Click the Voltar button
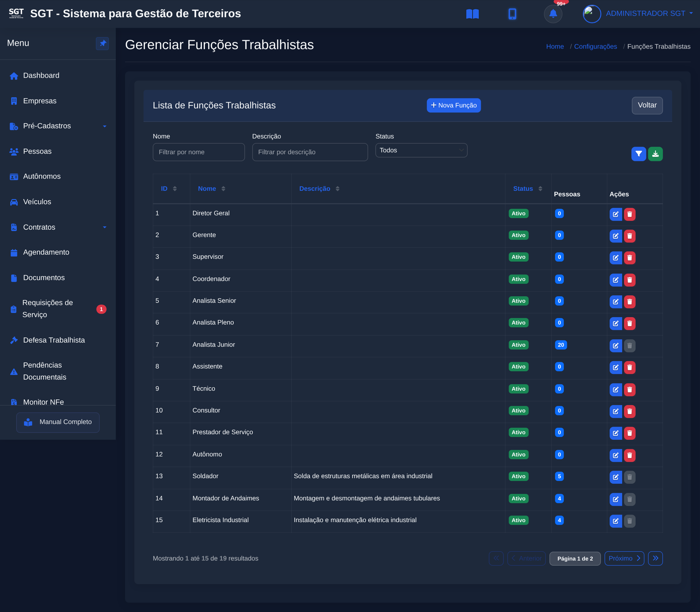The height and width of the screenshot is (612, 700). tap(647, 105)
